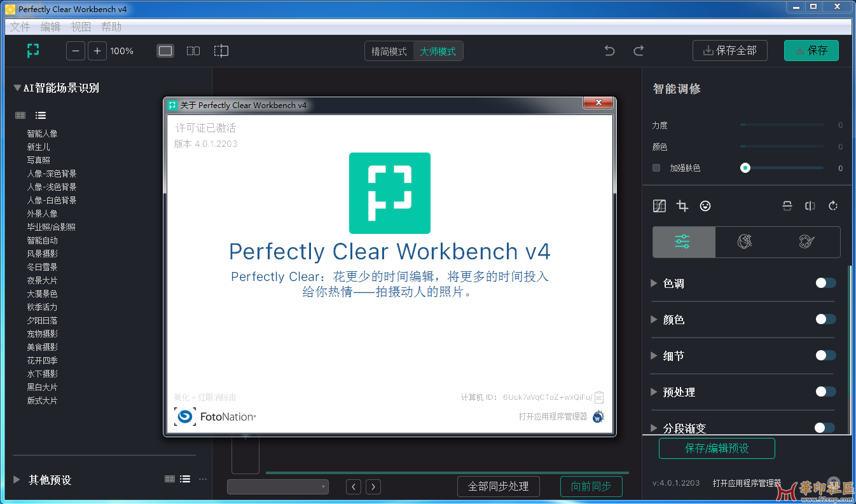856x504 pixels.
Task: Go to the previous image
Action: (x=354, y=487)
